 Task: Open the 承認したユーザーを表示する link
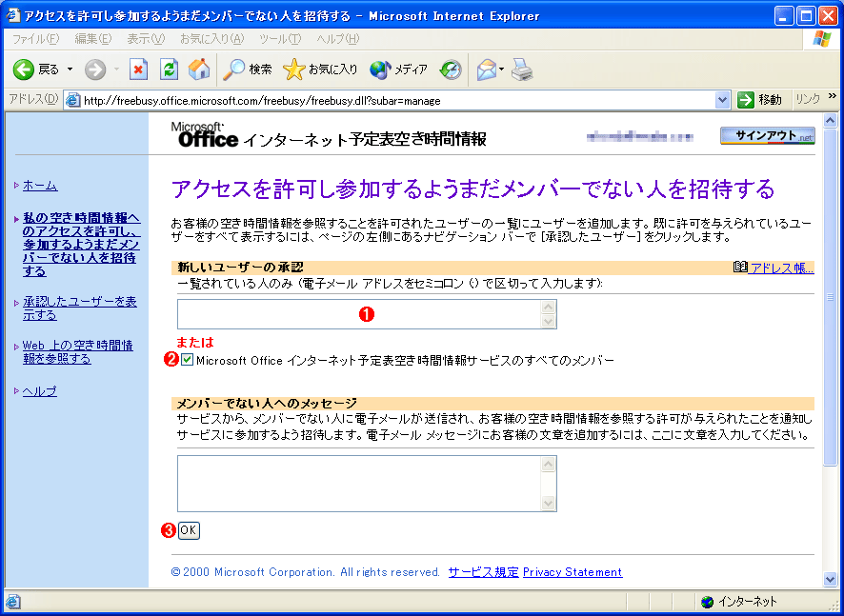click(x=80, y=308)
